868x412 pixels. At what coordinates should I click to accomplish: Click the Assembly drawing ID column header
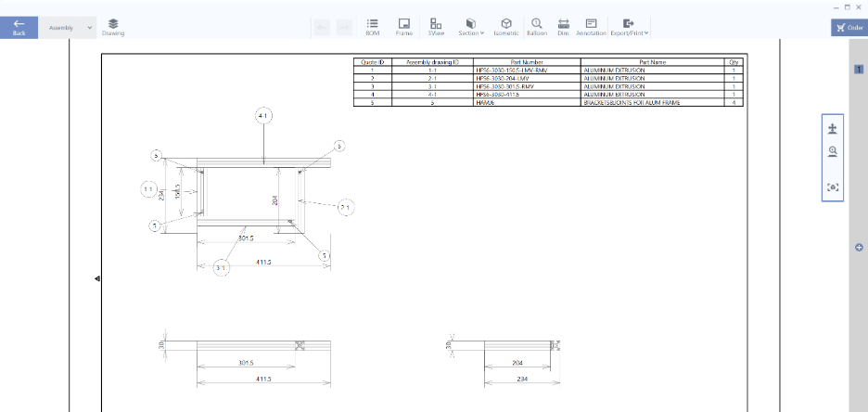(432, 62)
